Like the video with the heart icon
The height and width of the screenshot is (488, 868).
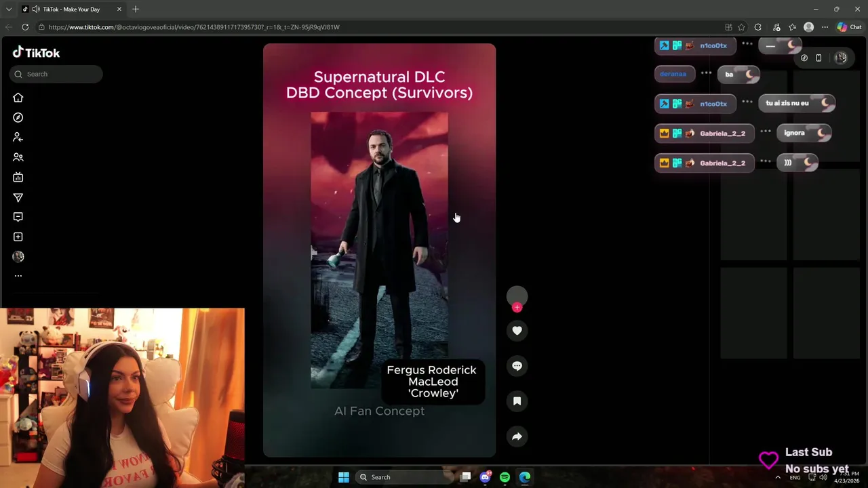coord(517,331)
